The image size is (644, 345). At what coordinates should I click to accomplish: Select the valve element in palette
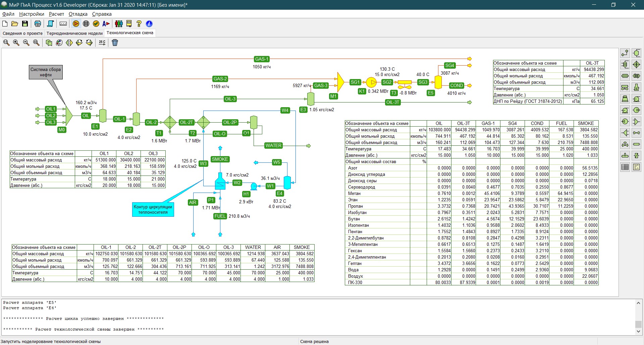pos(636,133)
